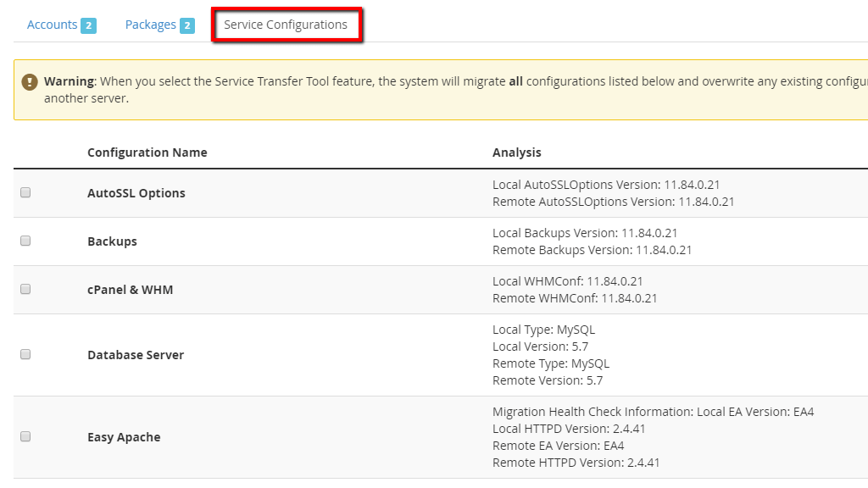Click 'Local HTTPD Version: 2.4.41' text
Screen dimensions: 868x488
(x=569, y=429)
